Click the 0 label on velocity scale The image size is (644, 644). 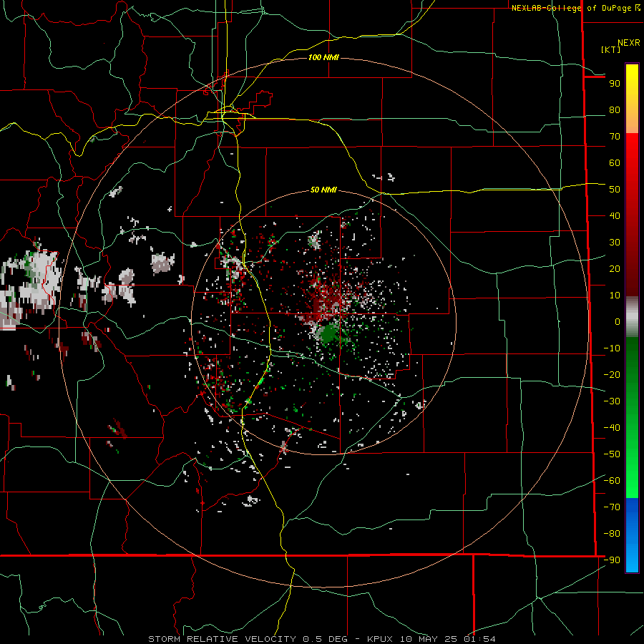[618, 322]
